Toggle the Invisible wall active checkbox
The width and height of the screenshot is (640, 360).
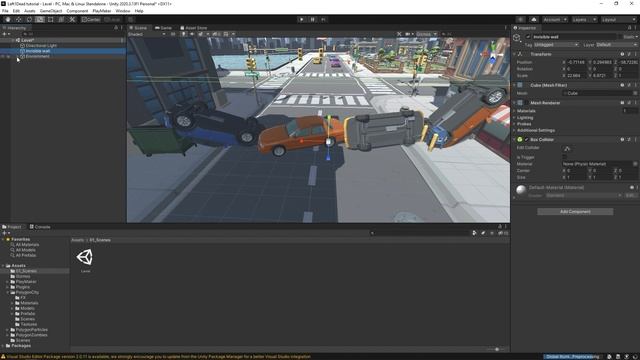click(x=528, y=37)
